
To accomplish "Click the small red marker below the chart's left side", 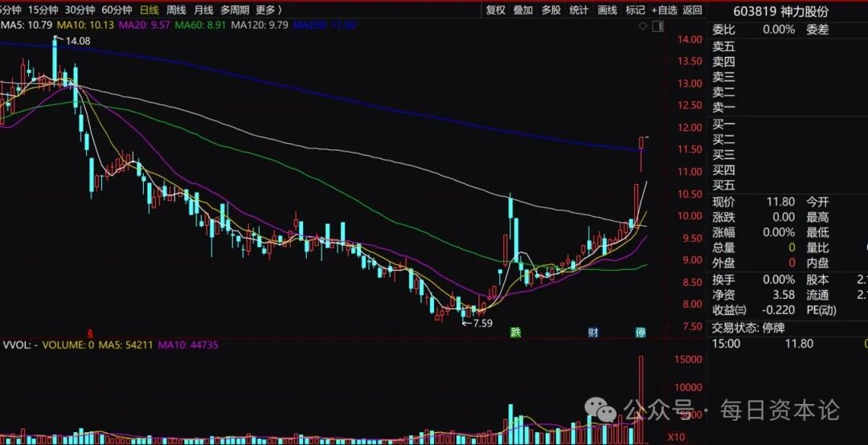I will click(x=91, y=332).
